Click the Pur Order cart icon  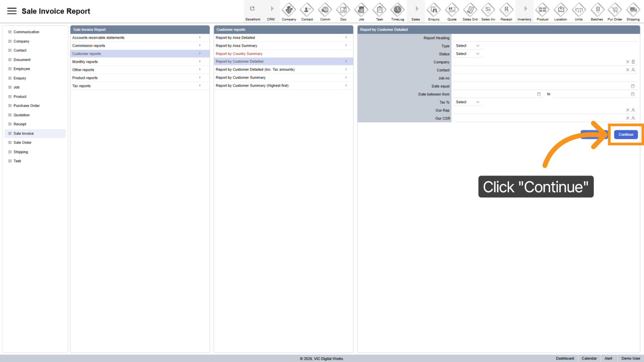[615, 10]
